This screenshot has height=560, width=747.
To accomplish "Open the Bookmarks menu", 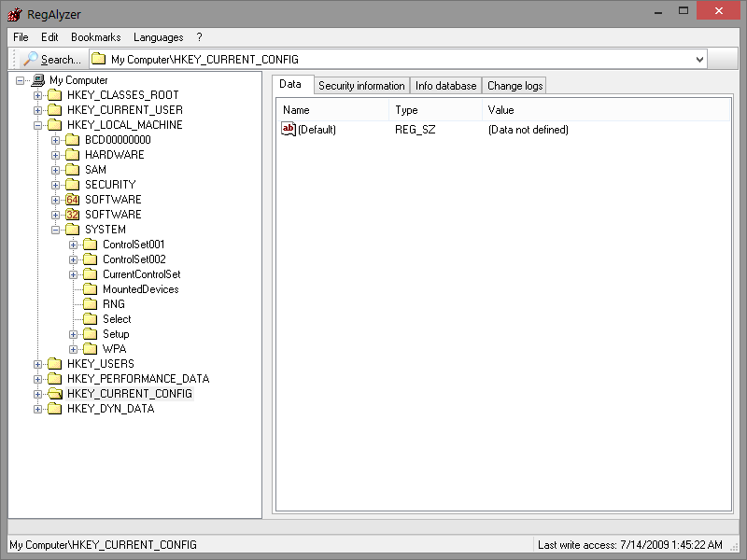I will coord(95,37).
